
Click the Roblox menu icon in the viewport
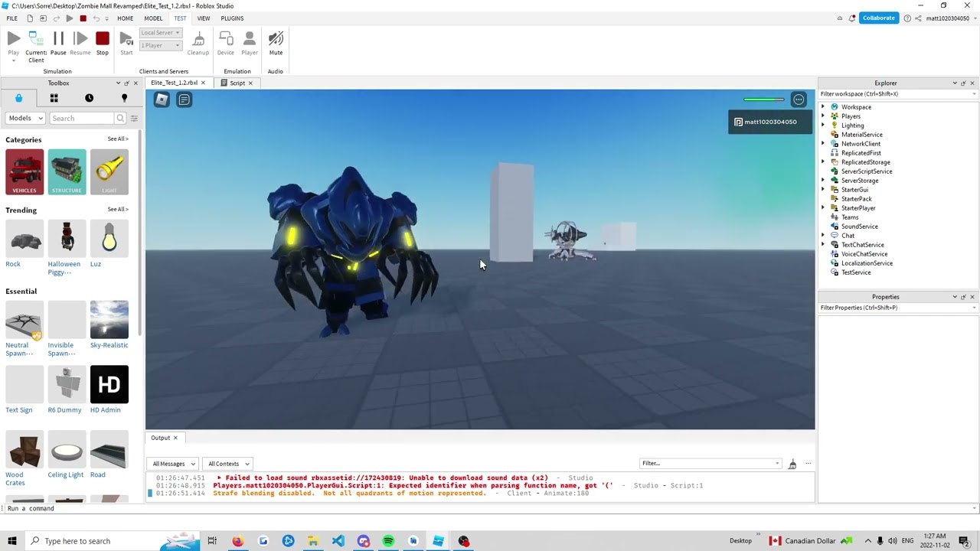pyautogui.click(x=162, y=99)
